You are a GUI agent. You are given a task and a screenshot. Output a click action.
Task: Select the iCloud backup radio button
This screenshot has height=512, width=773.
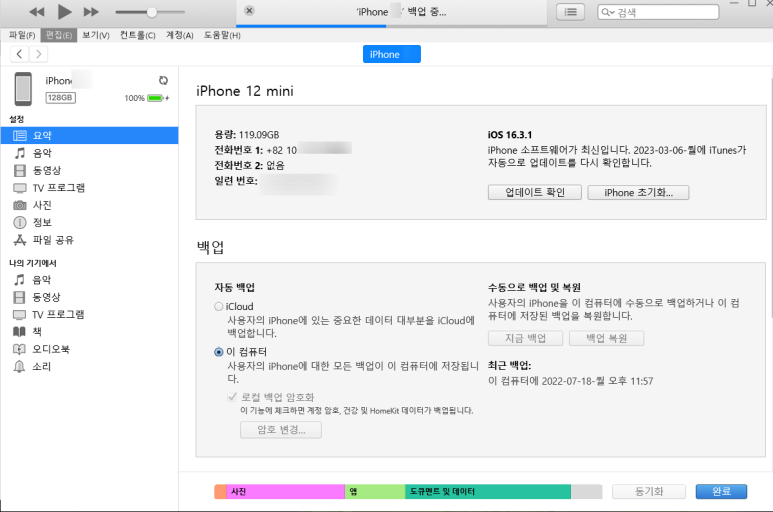tap(219, 307)
